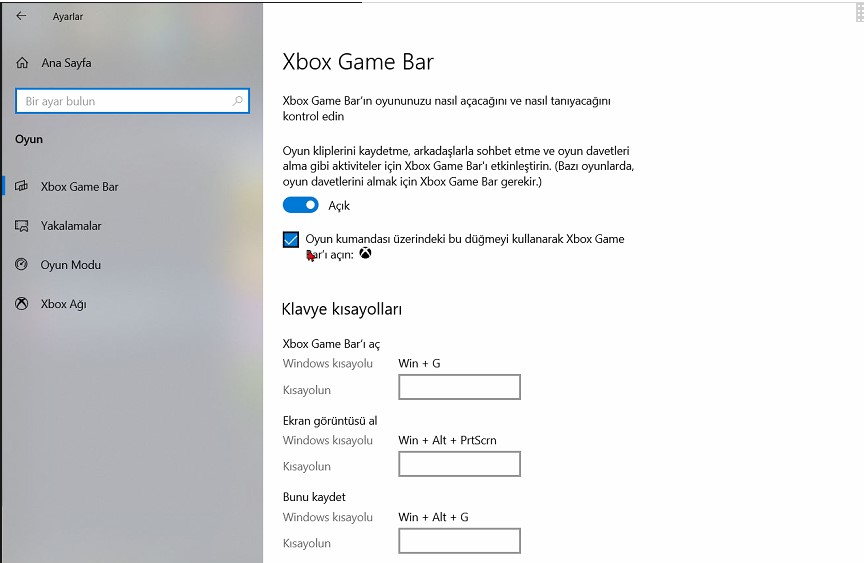Uncheck the game controller button checkbox
The height and width of the screenshot is (563, 864).
(x=291, y=240)
